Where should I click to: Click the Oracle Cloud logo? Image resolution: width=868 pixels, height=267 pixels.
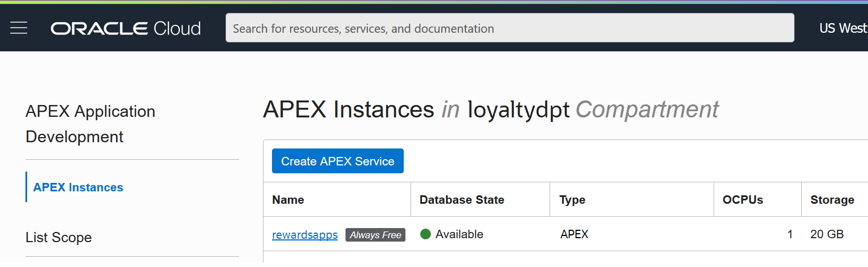pyautogui.click(x=126, y=28)
